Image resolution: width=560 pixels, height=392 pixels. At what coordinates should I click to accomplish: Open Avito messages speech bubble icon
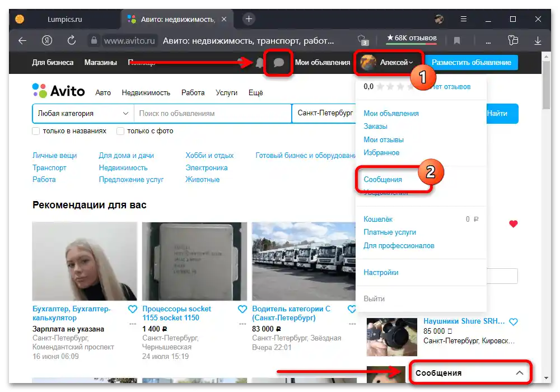point(278,63)
